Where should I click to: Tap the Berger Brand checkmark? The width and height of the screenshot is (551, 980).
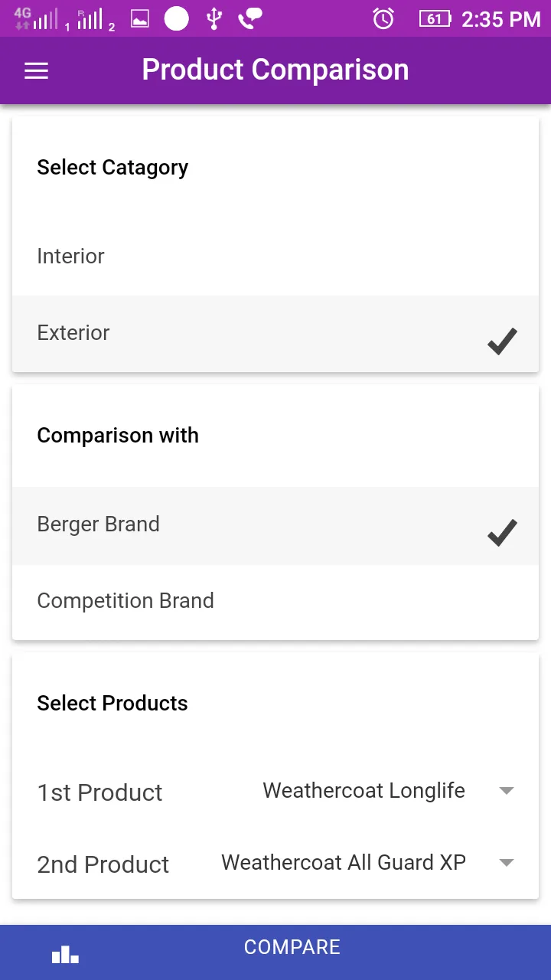pyautogui.click(x=502, y=533)
